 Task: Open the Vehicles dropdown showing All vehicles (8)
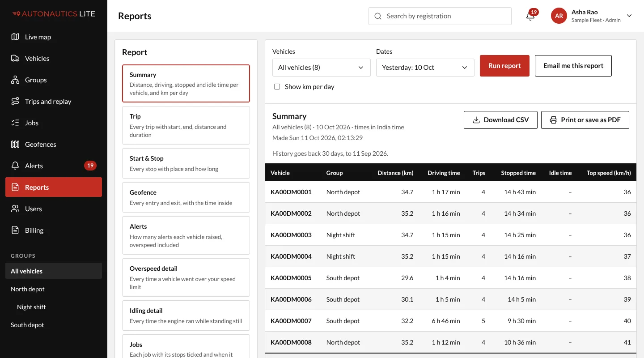coord(322,68)
